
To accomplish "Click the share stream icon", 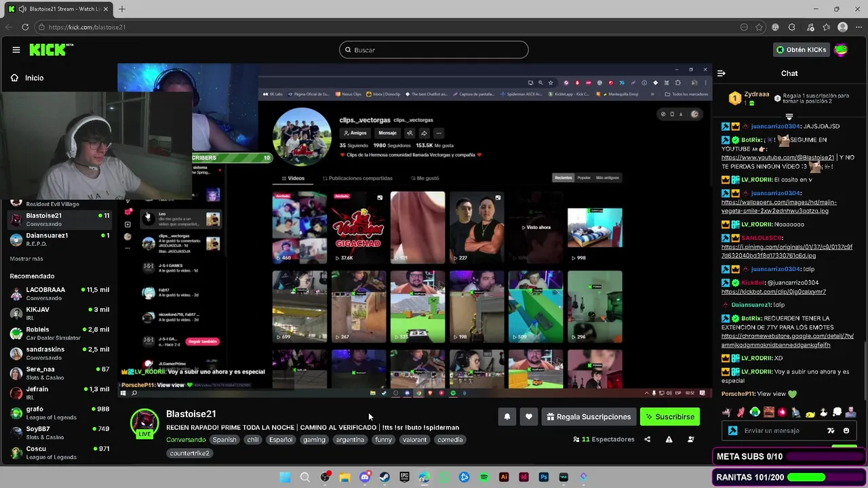I will [x=647, y=439].
